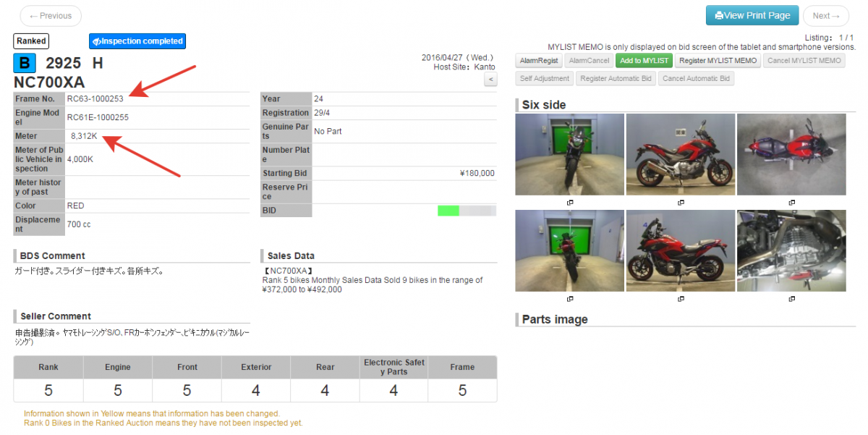
Task: Select engine model RC61E-1000255
Action: point(98,117)
